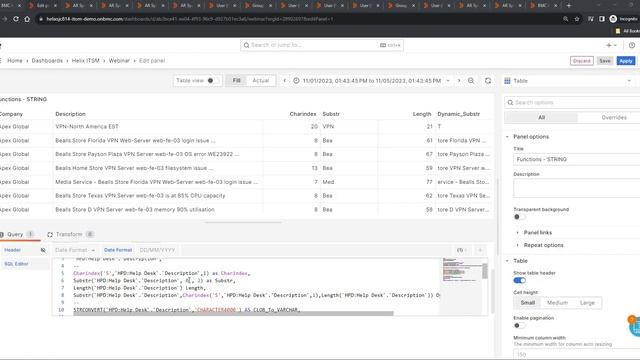This screenshot has height=360, width=640.
Task: Open Table visualization type dropdown
Action: [x=570, y=81]
